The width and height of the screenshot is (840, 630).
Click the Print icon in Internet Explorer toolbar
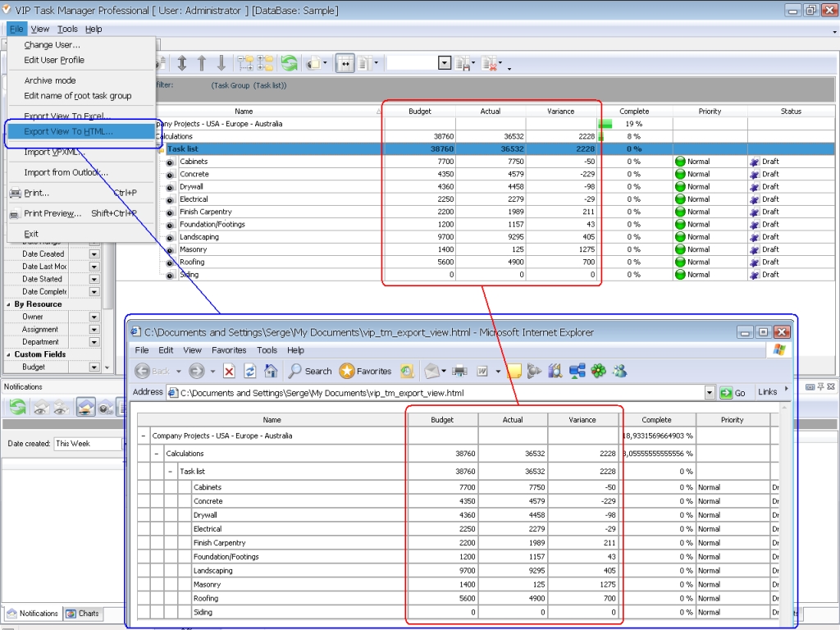coord(460,371)
